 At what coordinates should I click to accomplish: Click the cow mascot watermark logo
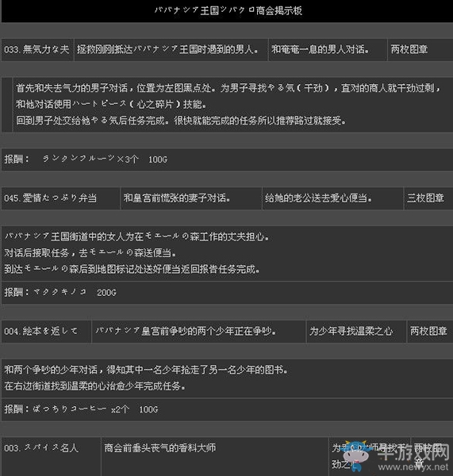355,455
